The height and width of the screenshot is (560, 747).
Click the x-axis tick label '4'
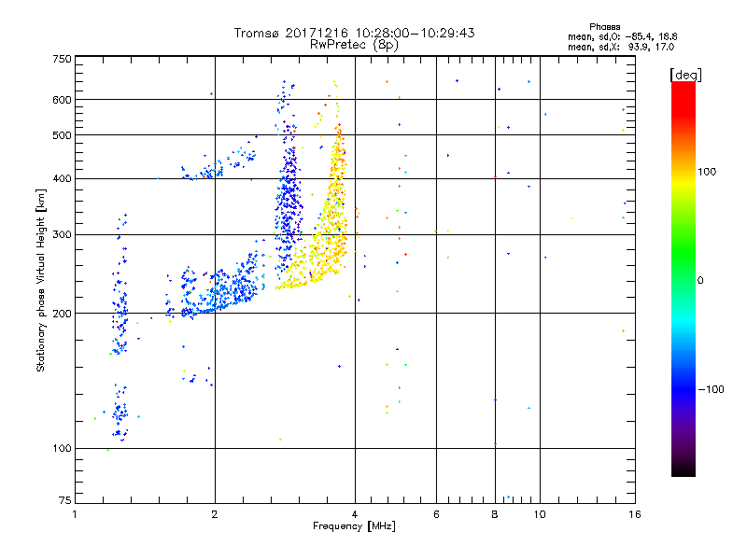click(x=355, y=514)
